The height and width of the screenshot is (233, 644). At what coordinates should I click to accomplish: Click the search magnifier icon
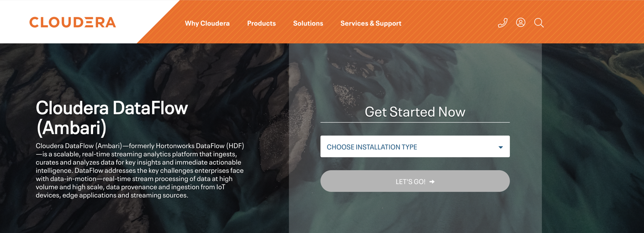(x=539, y=23)
